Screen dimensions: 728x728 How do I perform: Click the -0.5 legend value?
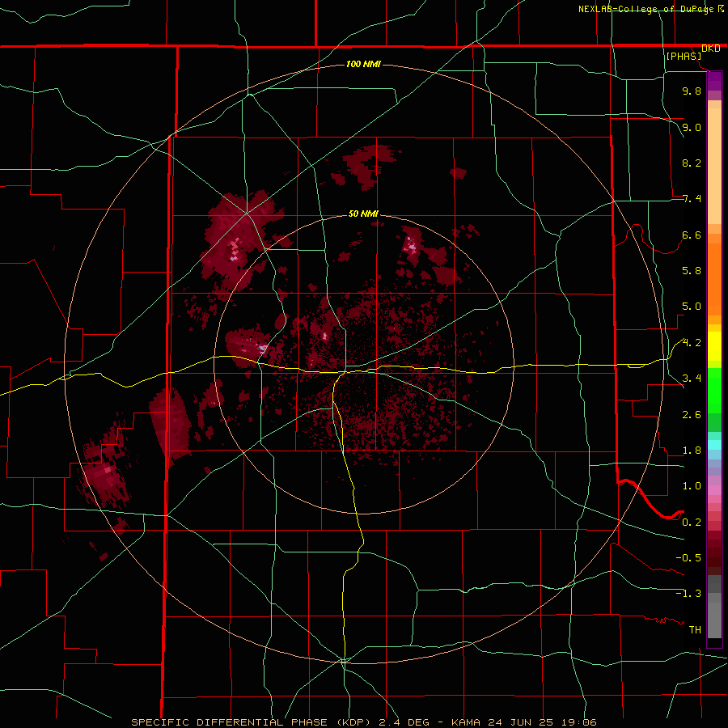[x=688, y=558]
